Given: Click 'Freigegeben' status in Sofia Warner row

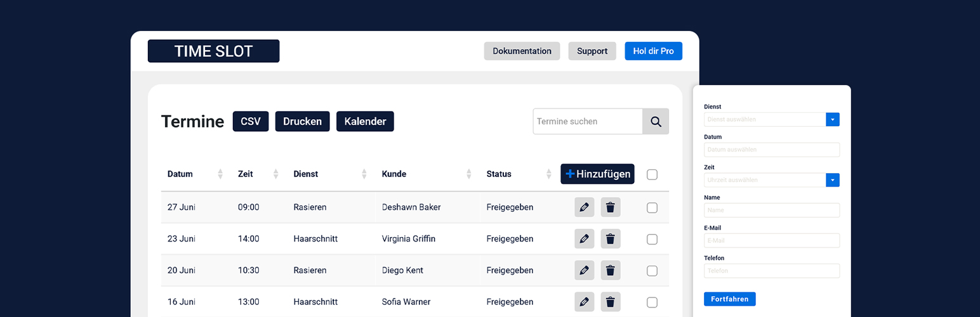Looking at the screenshot, I should click(x=510, y=302).
